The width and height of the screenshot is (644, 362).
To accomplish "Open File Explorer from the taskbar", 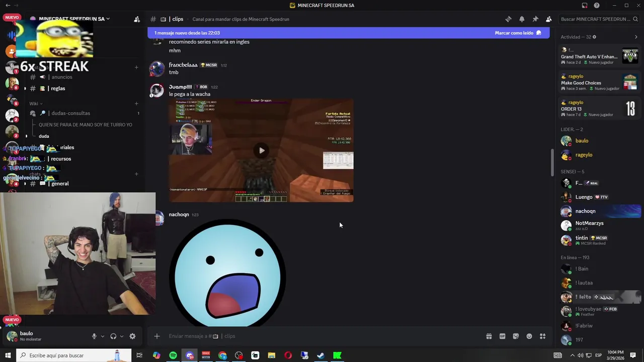I will point(272,355).
